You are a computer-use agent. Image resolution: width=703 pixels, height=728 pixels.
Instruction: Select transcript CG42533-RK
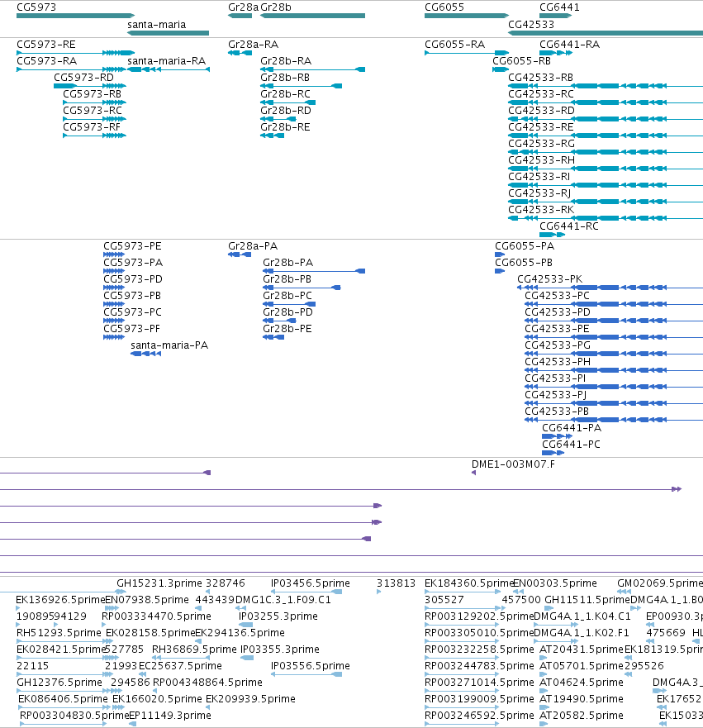pyautogui.click(x=606, y=218)
